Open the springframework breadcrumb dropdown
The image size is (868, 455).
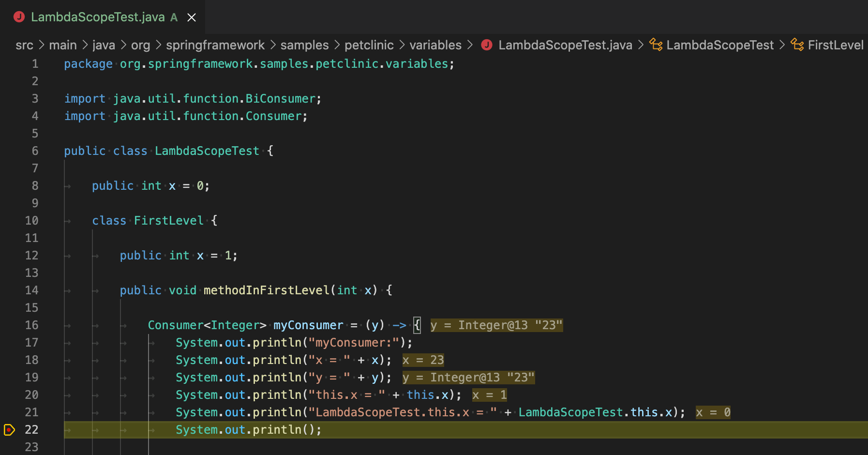coord(215,45)
